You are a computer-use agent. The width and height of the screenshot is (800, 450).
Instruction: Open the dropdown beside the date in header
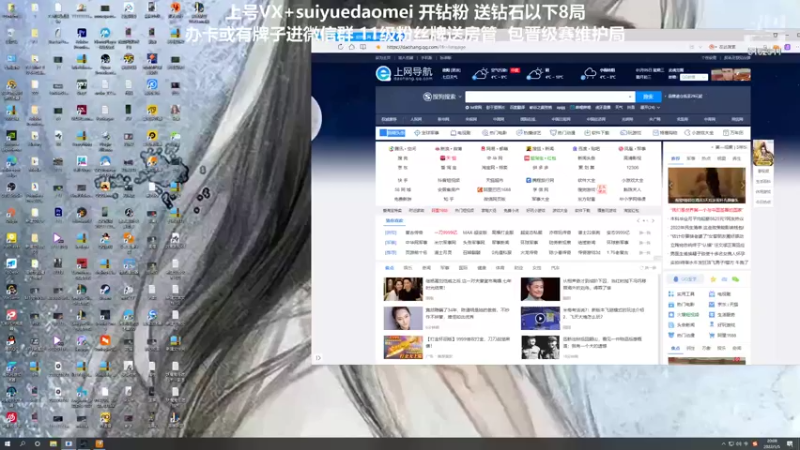(693, 77)
